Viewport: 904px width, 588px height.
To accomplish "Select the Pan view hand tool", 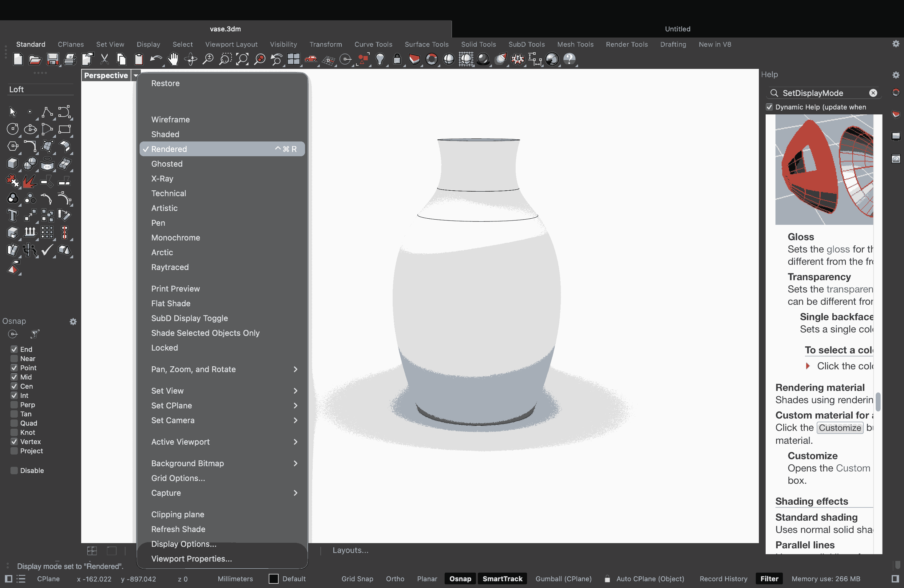I will coord(173,59).
